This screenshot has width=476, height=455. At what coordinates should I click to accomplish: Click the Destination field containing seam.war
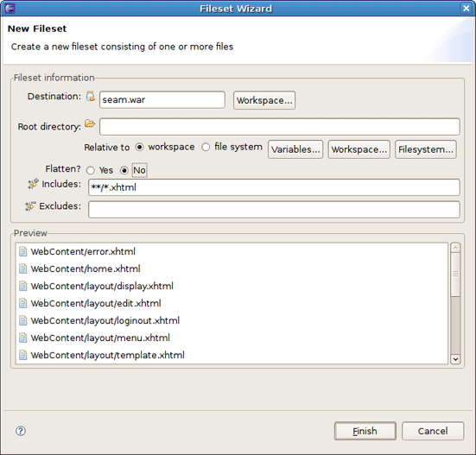162,100
